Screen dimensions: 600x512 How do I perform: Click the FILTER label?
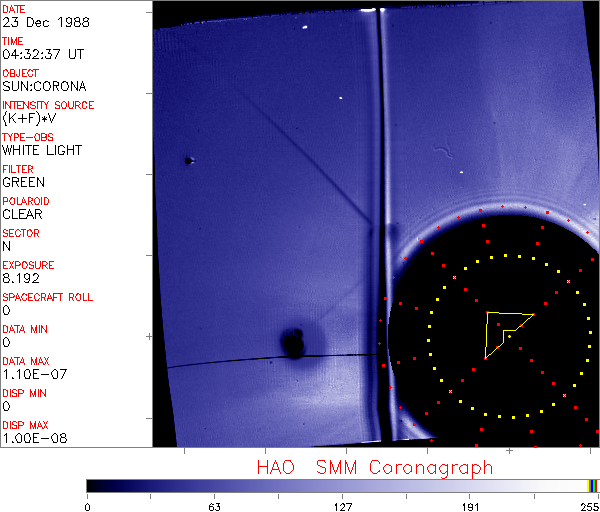tap(18, 169)
